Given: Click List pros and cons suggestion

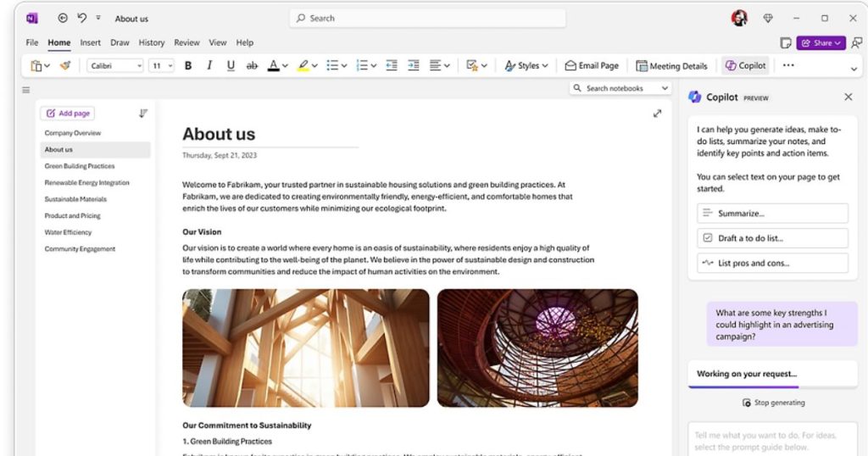Looking at the screenshot, I should click(x=772, y=263).
